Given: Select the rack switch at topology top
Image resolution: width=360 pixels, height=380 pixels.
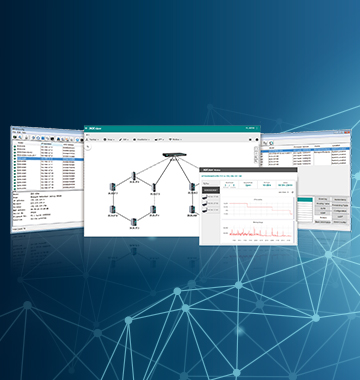Looking at the screenshot, I should coord(174,155).
